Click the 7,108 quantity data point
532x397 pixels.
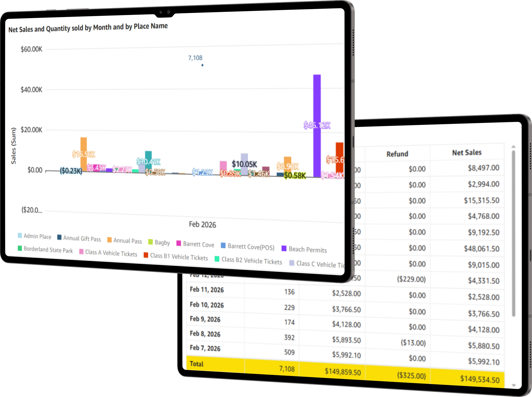[x=202, y=65]
